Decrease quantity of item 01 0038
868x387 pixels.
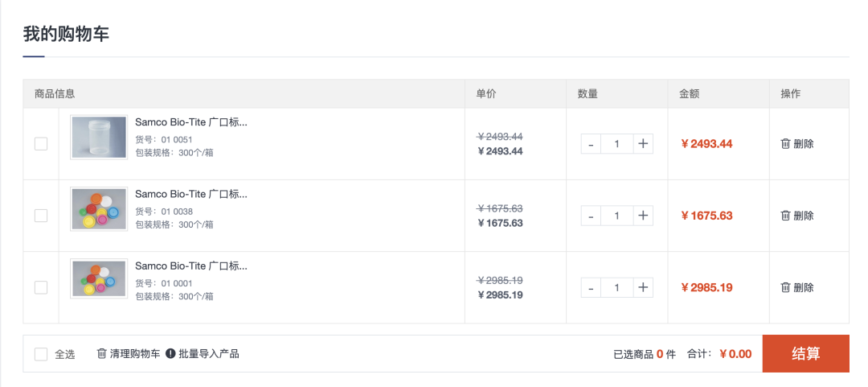pyautogui.click(x=591, y=216)
